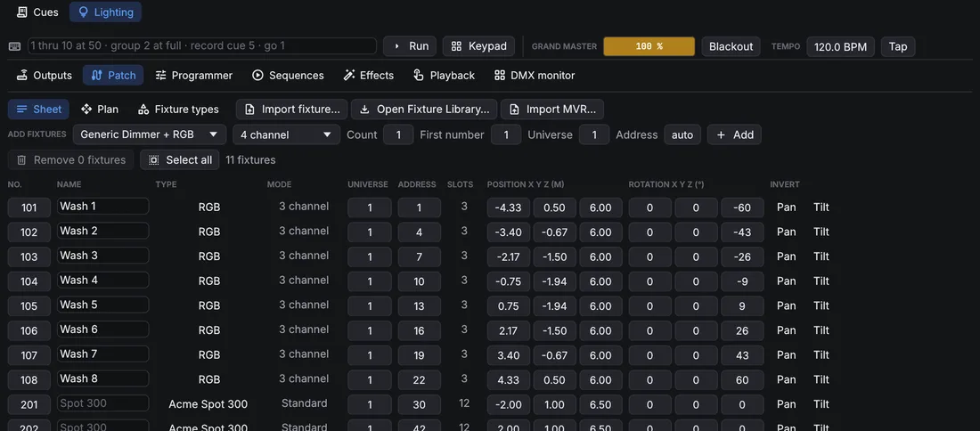Viewport: 980px width, 431px height.
Task: Open the Keypad
Action: tap(478, 46)
